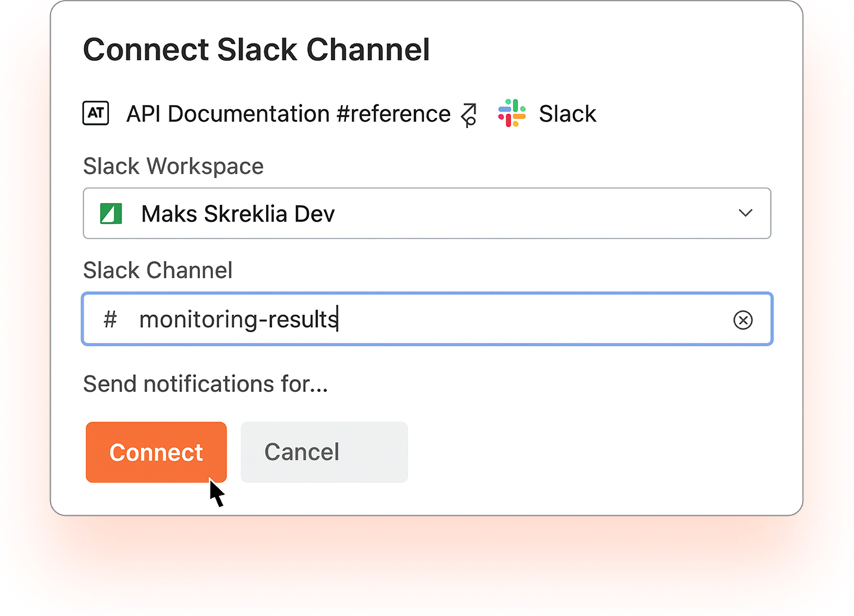The image size is (854, 616).
Task: Expand the workspace chevron arrow
Action: coord(745,213)
